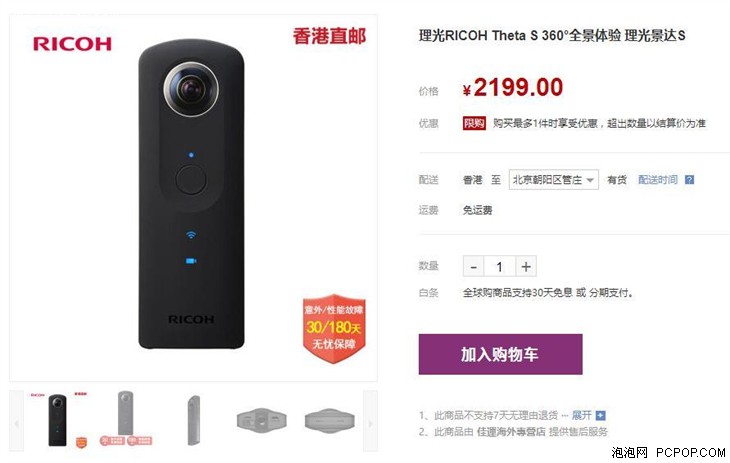Click the red 限购 tag
730x463 pixels.
(474, 123)
